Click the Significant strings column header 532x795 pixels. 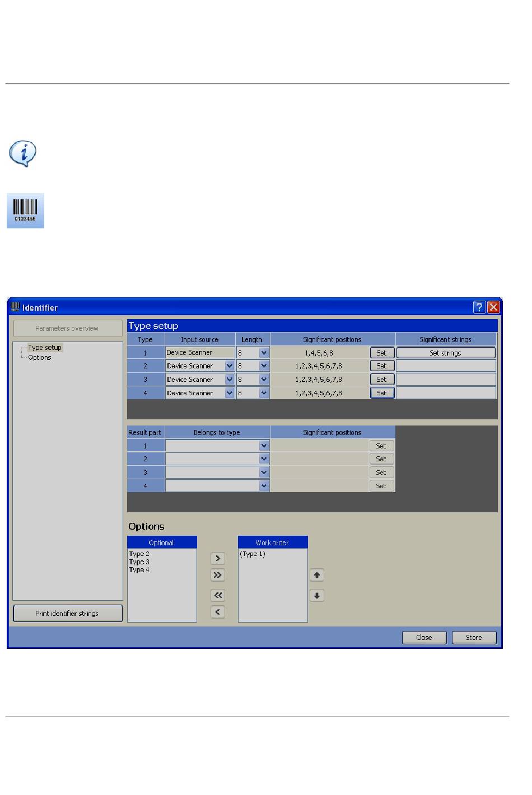tap(446, 339)
